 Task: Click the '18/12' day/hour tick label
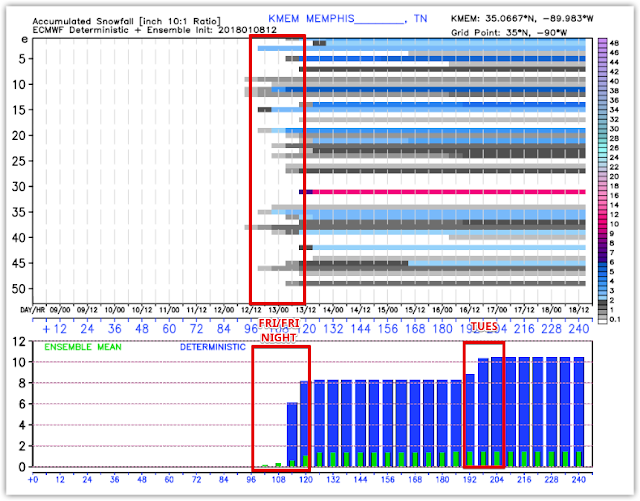point(579,310)
